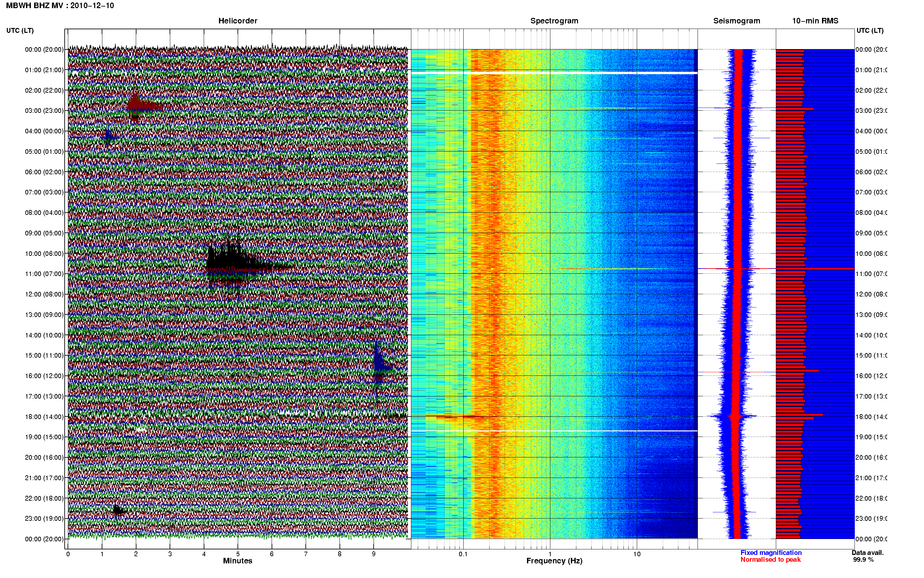Click minute tick '0' on helicorder axis
This screenshot has width=924, height=578.
coord(68,554)
